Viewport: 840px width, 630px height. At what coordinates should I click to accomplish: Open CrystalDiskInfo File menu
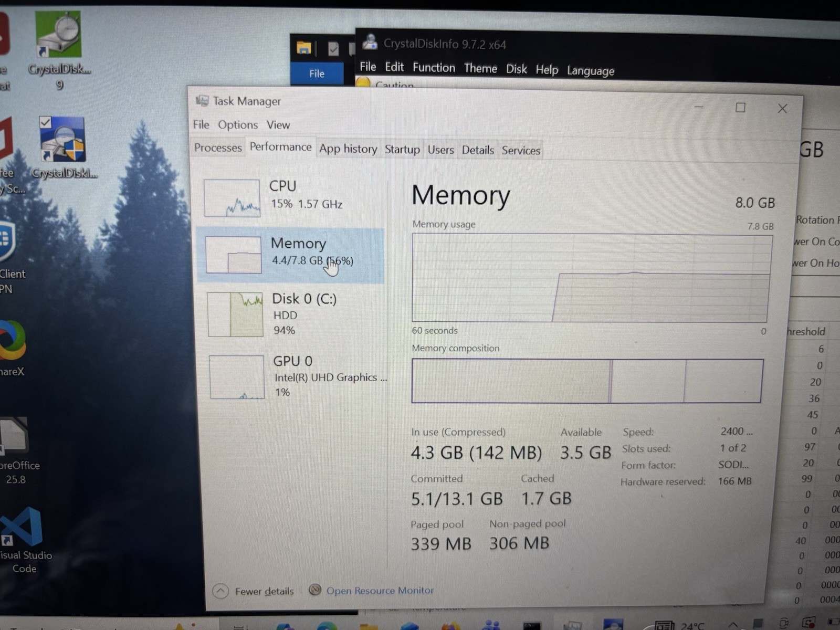[367, 67]
